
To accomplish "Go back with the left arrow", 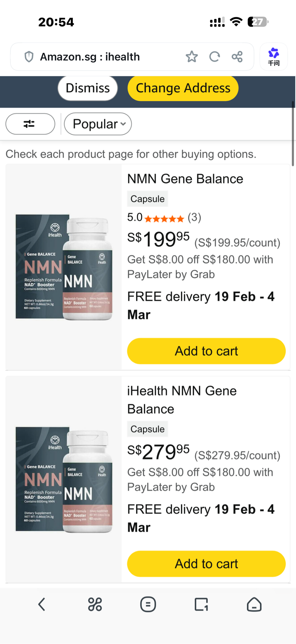I will point(42,604).
